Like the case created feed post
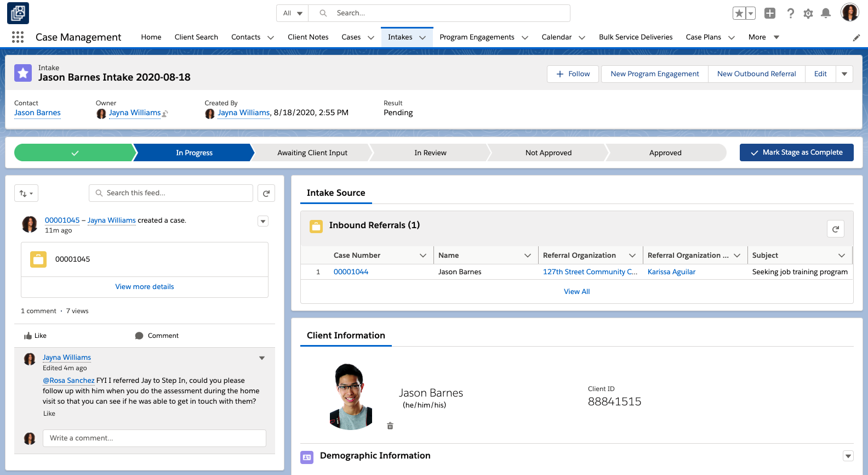This screenshot has width=868, height=475. [35, 336]
